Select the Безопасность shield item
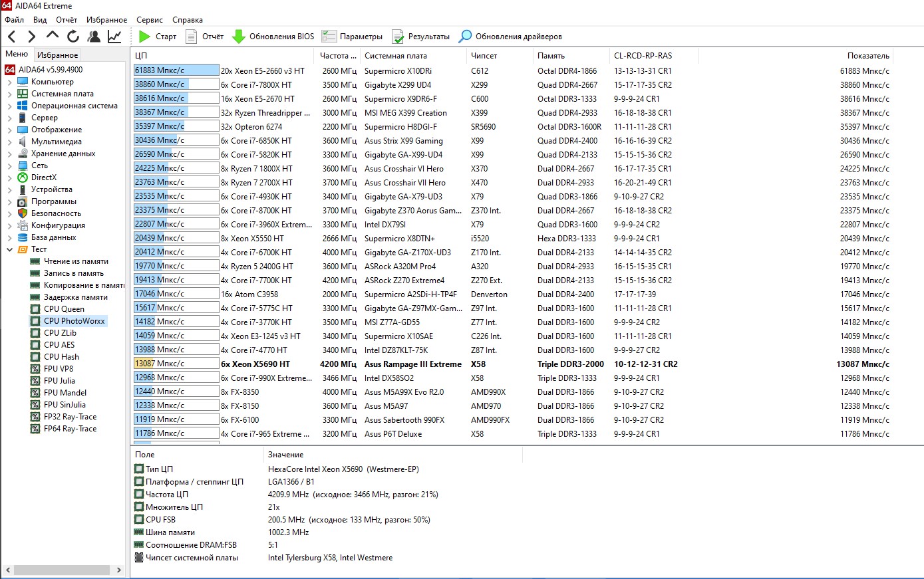Screen dimensions: 924x579 [x=49, y=213]
